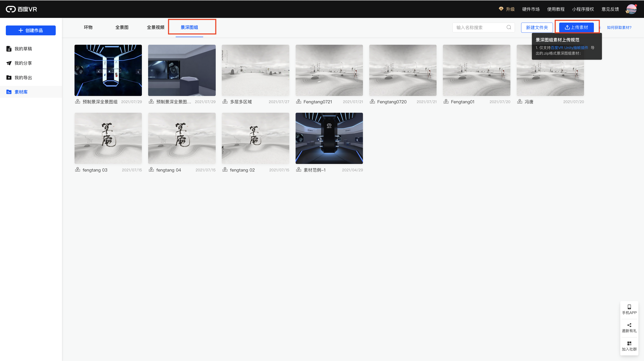The image size is (644, 361).
Task: Click the 升级 upgrade link
Action: click(510, 9)
